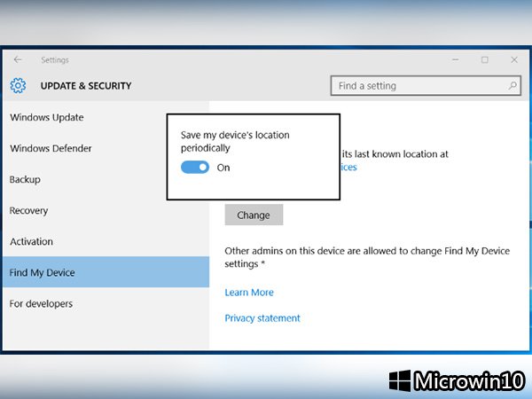
Task: Select Find My Device item
Action: pos(106,272)
